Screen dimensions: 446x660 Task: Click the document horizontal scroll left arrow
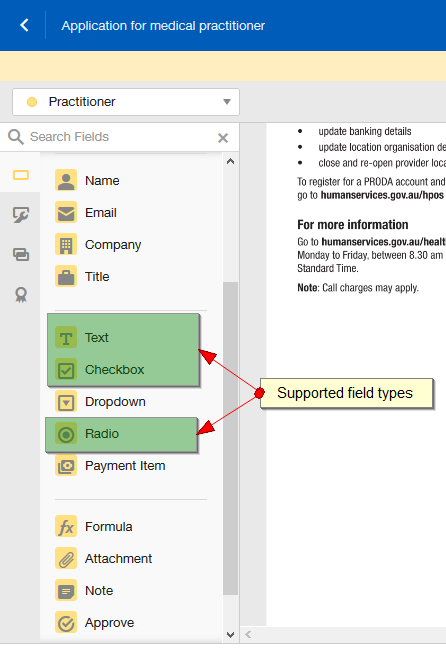(x=248, y=634)
